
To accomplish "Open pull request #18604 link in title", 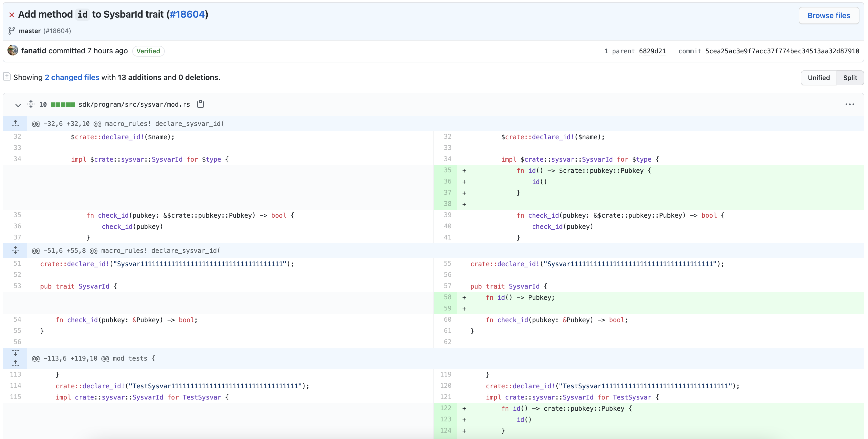I will 187,14.
